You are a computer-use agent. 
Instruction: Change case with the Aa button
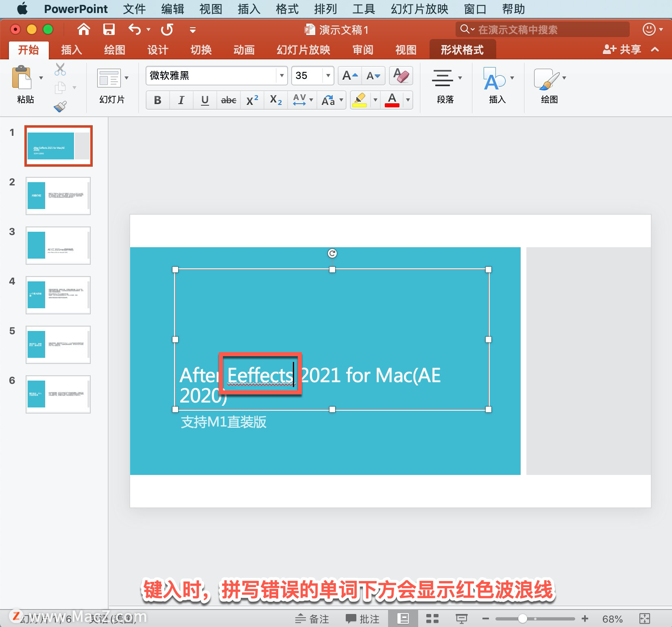click(328, 100)
